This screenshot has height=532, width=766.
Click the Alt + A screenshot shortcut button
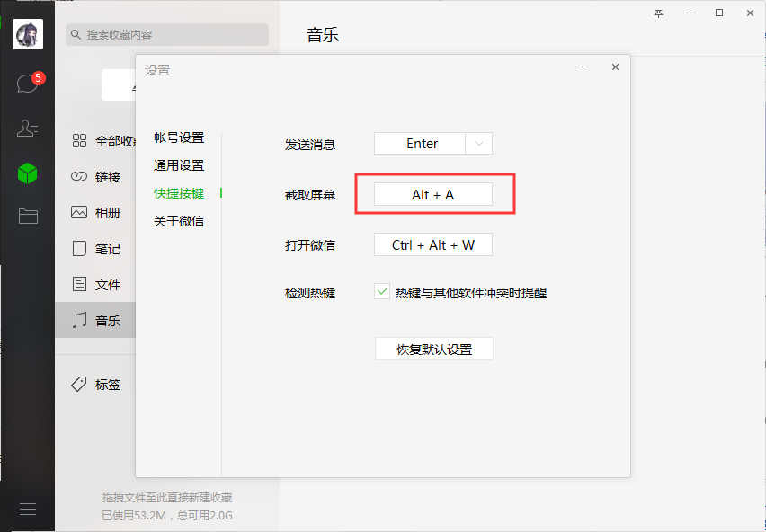(432, 194)
